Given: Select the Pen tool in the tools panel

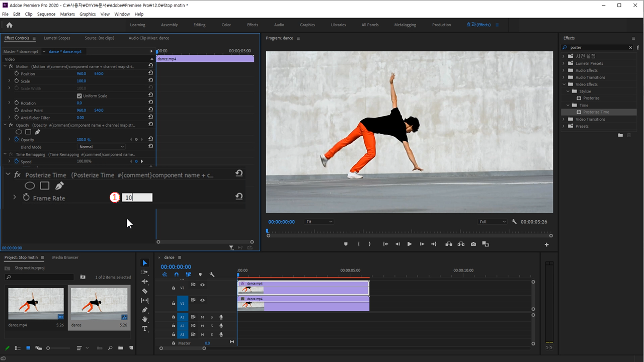Looking at the screenshot, I should 145,310.
